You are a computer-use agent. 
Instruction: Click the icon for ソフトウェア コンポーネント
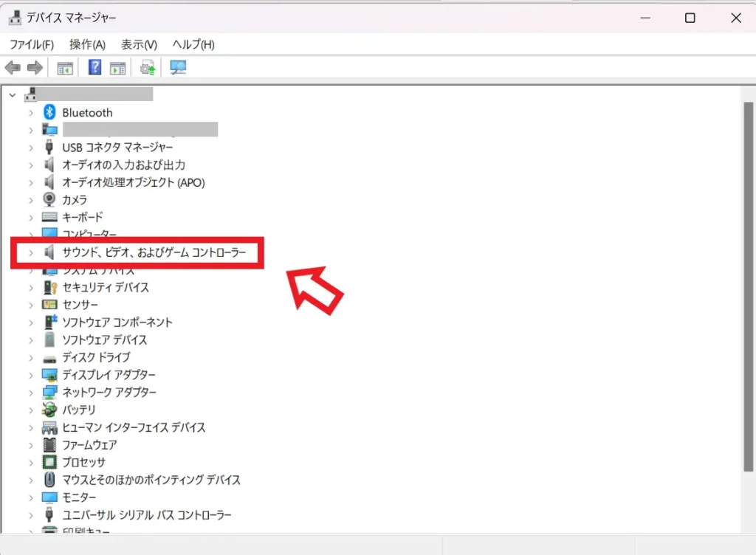point(50,322)
